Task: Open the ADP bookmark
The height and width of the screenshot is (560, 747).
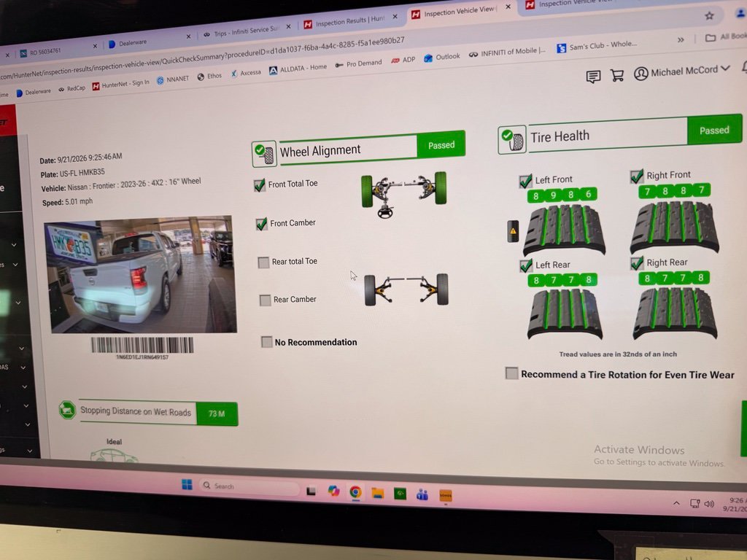Action: coord(403,60)
